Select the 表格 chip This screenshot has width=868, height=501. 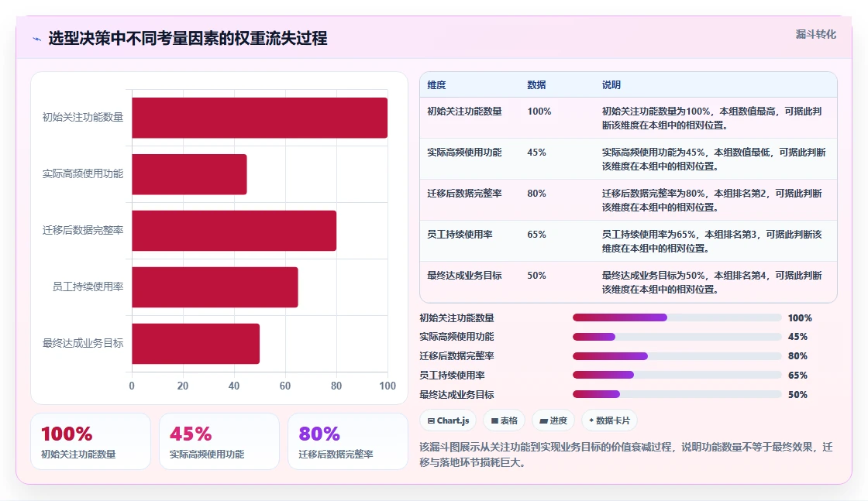(505, 420)
